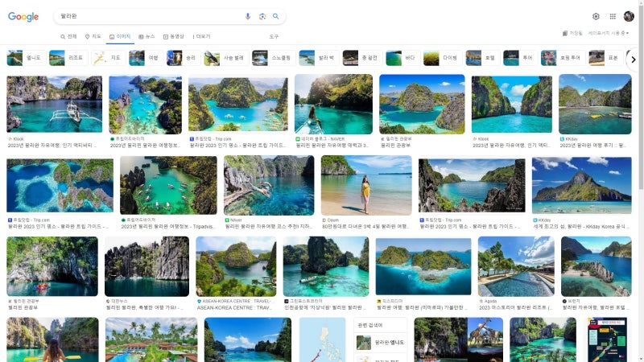Click the Google logo
Screen dimensions: 644x362
[23, 17]
